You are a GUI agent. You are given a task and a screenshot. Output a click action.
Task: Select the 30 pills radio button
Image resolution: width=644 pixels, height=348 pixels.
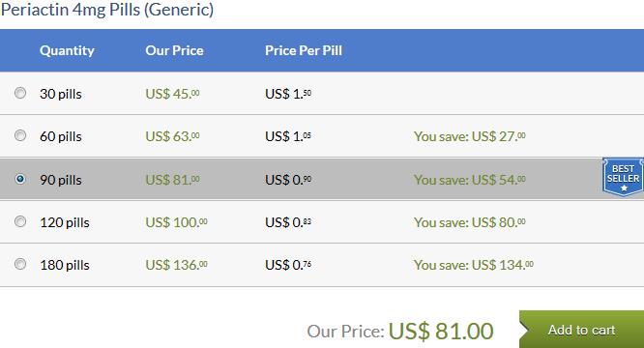click(20, 93)
